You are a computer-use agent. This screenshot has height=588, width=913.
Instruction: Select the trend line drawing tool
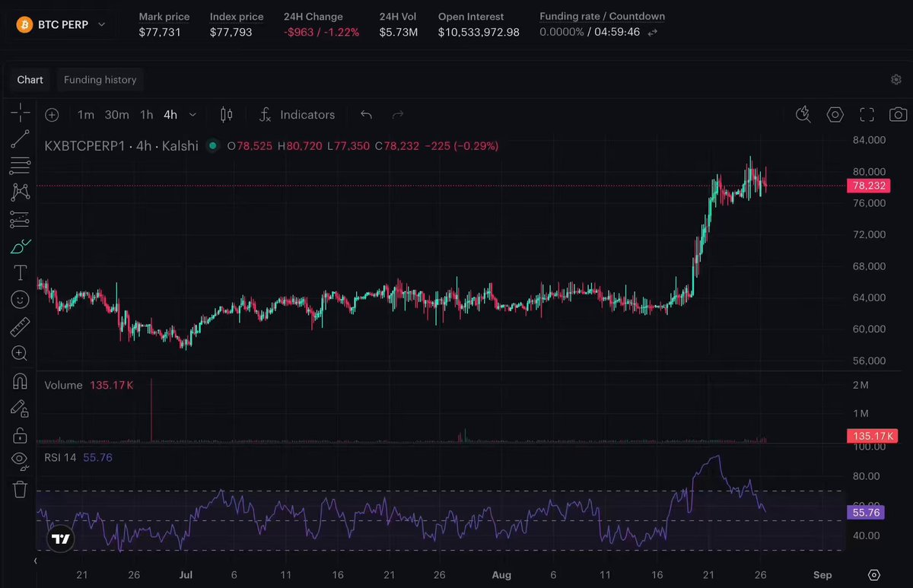[x=21, y=139]
